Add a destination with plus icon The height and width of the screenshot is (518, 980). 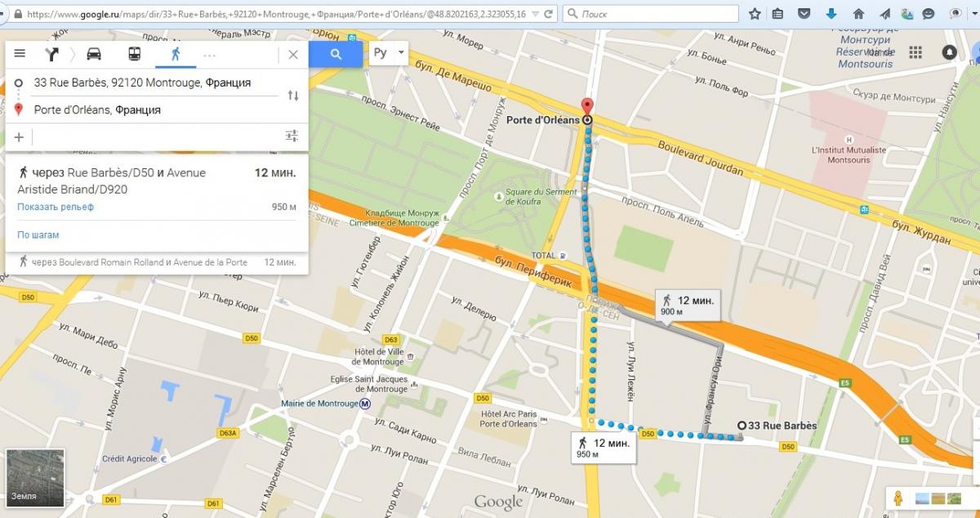(x=19, y=136)
